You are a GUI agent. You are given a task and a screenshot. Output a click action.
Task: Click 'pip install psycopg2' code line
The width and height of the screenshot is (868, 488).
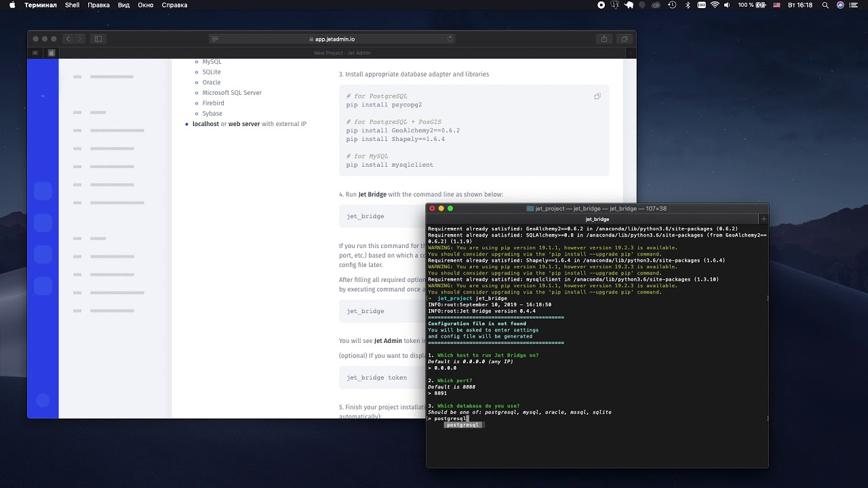(x=384, y=105)
